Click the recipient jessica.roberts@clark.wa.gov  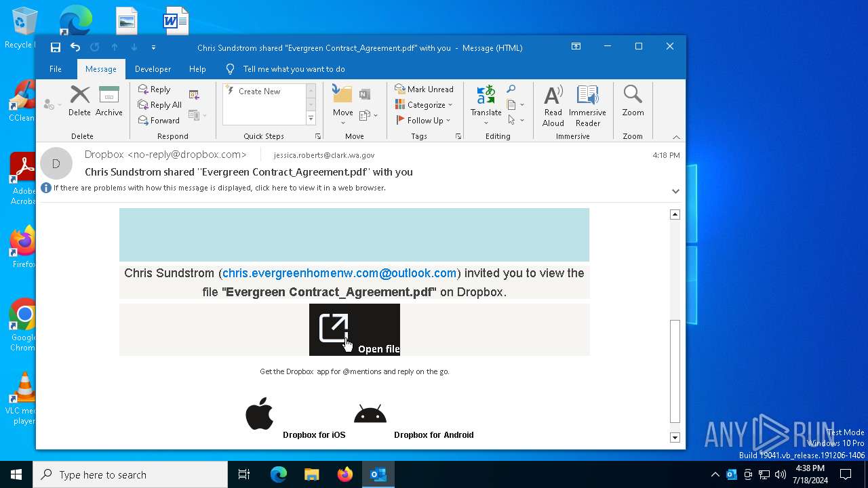pyautogui.click(x=325, y=155)
